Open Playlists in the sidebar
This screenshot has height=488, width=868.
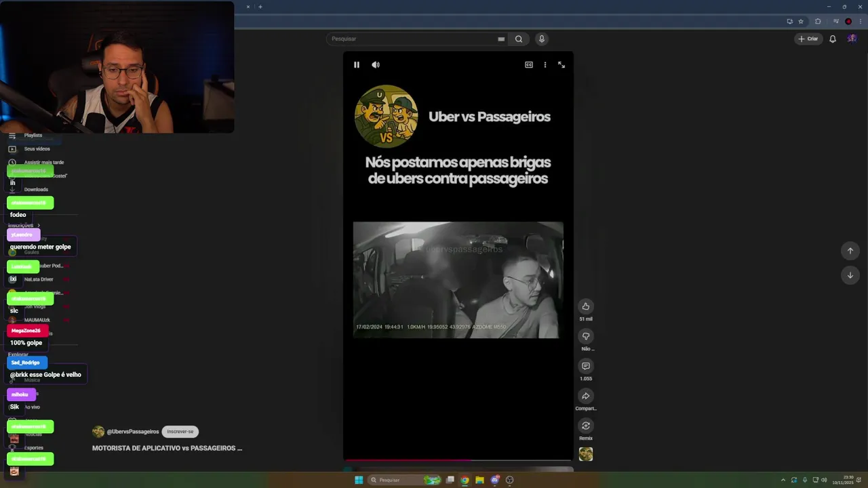click(33, 135)
